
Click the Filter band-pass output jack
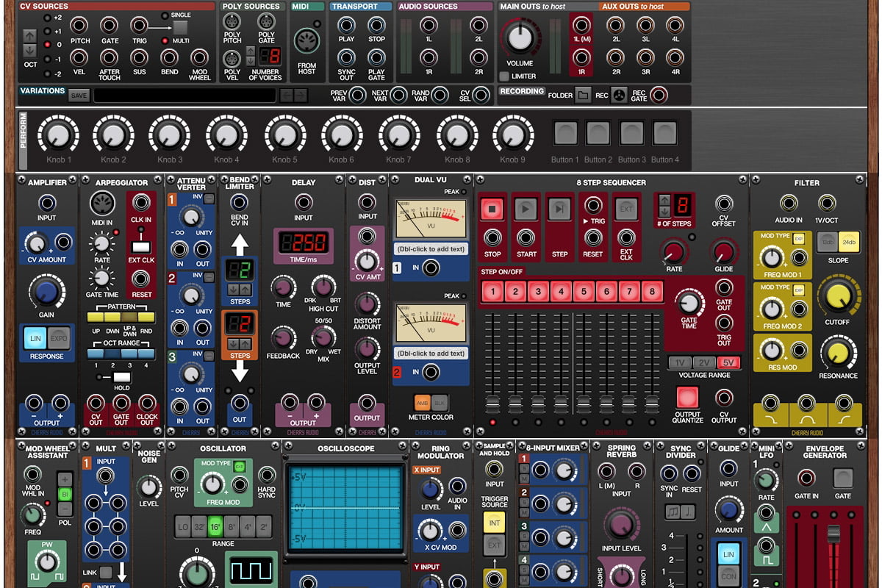807,404
